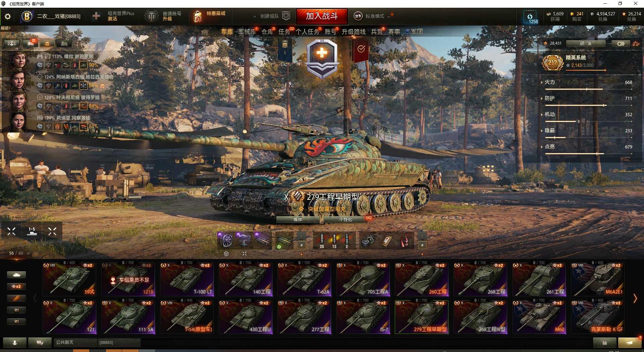
Task: Open the settings gear menu
Action: coord(8,16)
